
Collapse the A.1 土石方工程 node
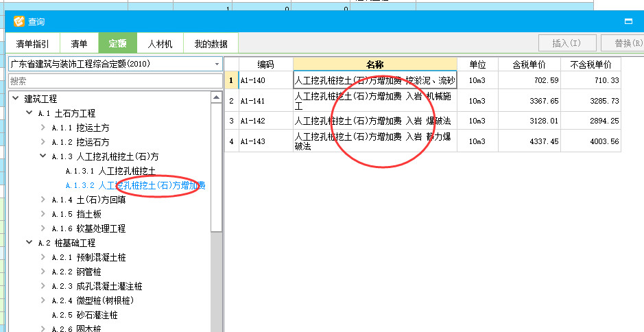(29, 112)
